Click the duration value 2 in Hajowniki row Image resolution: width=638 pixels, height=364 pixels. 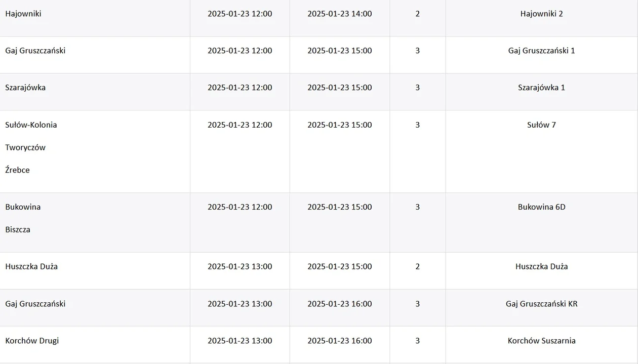point(417,14)
